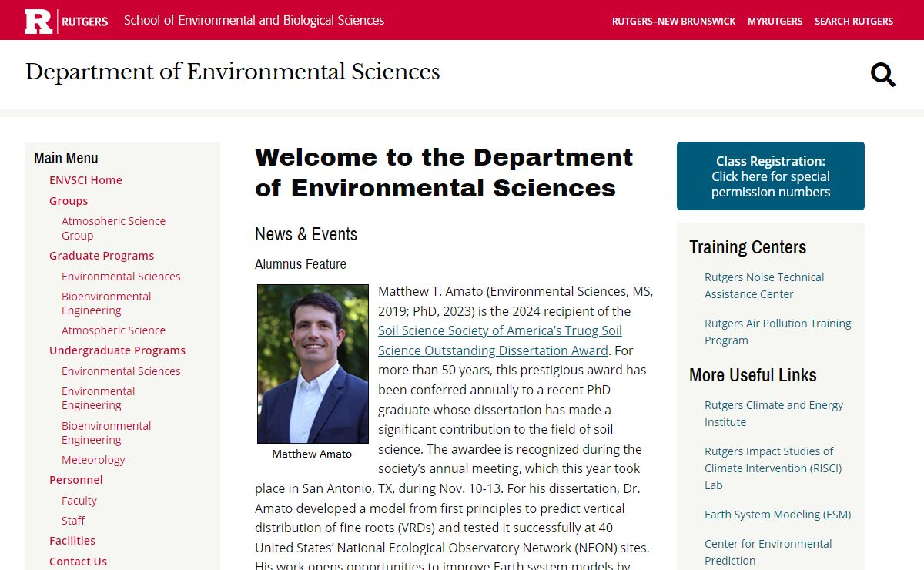The image size is (924, 570).
Task: Click the Alumnus Feature subheading
Action: (300, 264)
